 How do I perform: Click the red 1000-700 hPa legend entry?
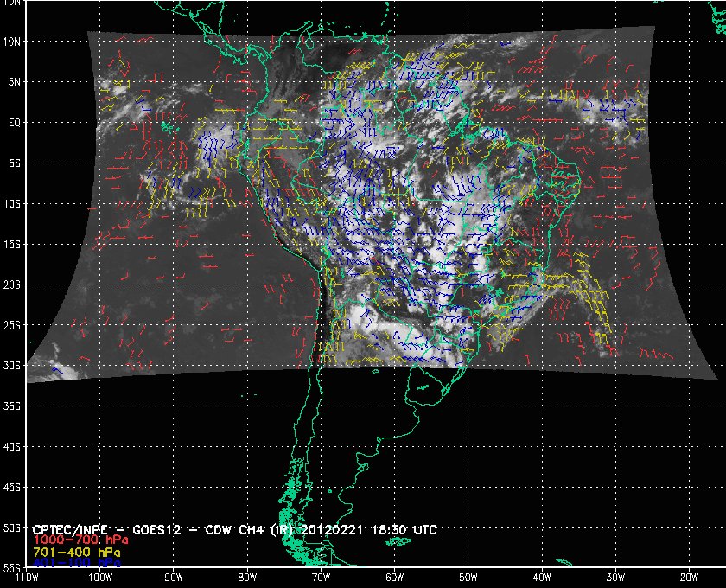point(80,540)
